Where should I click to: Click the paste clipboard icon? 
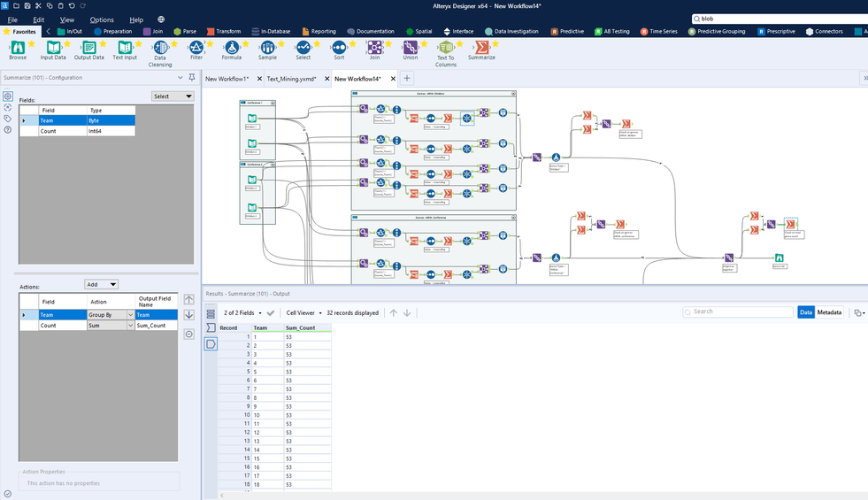[x=60, y=5]
